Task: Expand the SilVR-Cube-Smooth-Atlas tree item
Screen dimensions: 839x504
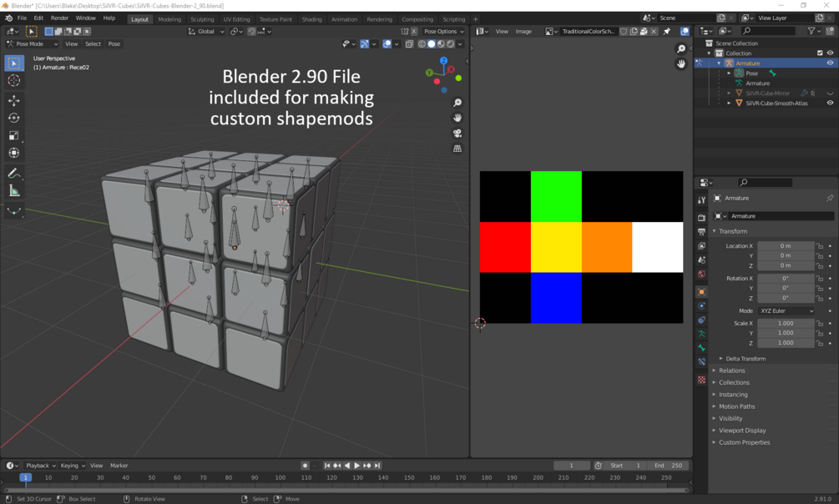Action: click(729, 103)
